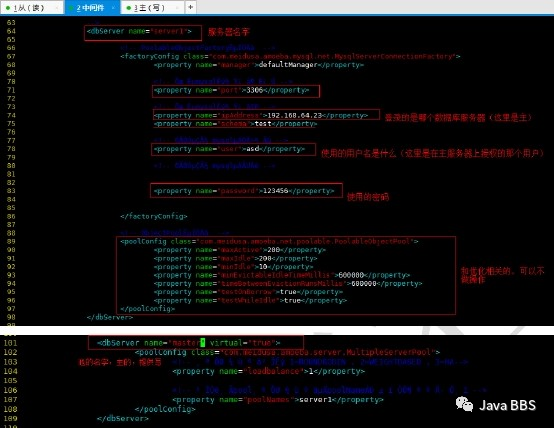554x428 pixels.
Task: Click the WeChat logo beside Java BBS
Action: click(464, 404)
